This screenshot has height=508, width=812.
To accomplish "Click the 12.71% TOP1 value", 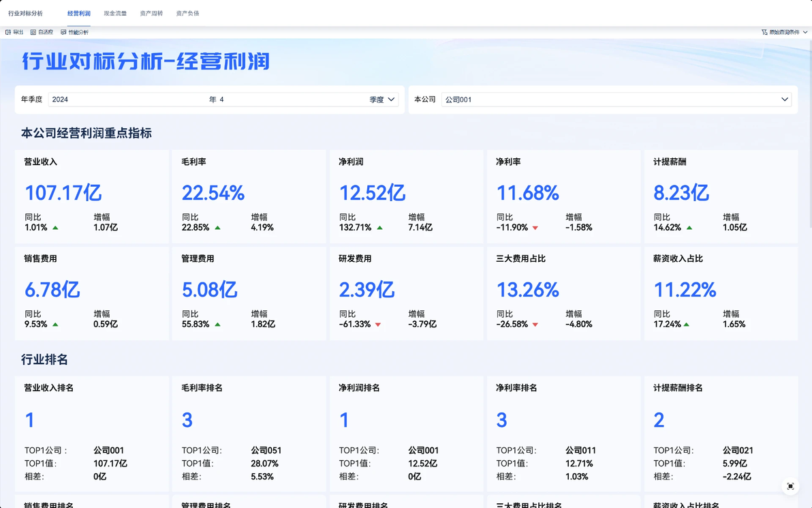I will 579,464.
